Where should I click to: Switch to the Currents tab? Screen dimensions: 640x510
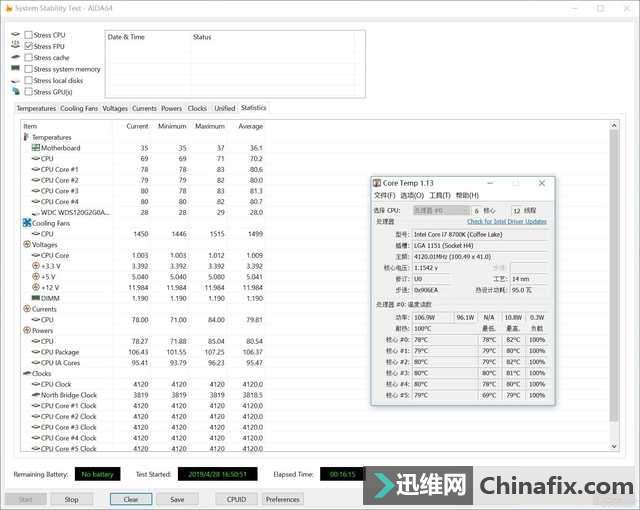coord(144,109)
